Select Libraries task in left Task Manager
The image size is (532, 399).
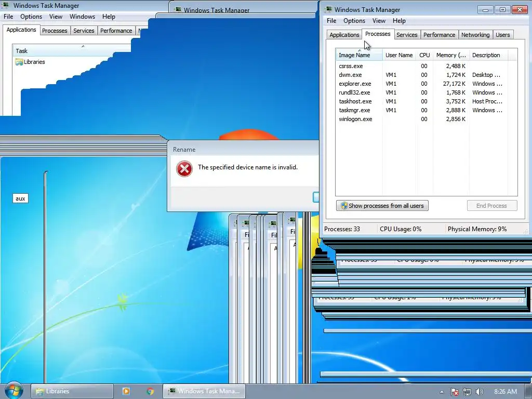(30, 62)
